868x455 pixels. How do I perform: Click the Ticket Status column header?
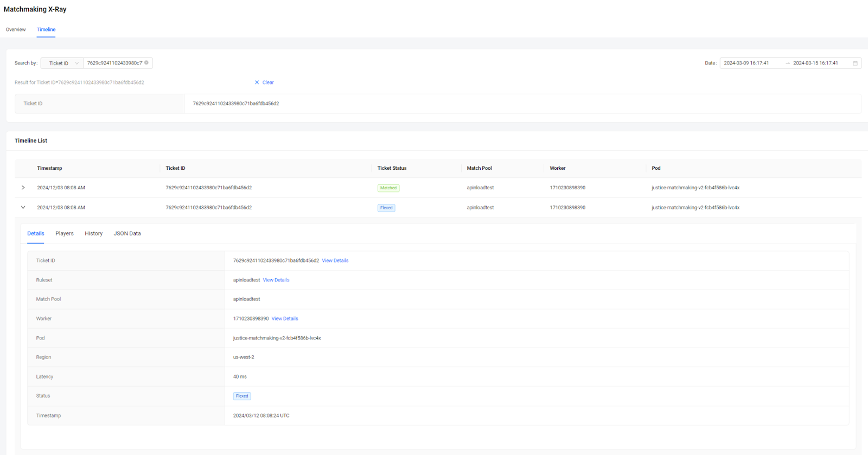[392, 169]
